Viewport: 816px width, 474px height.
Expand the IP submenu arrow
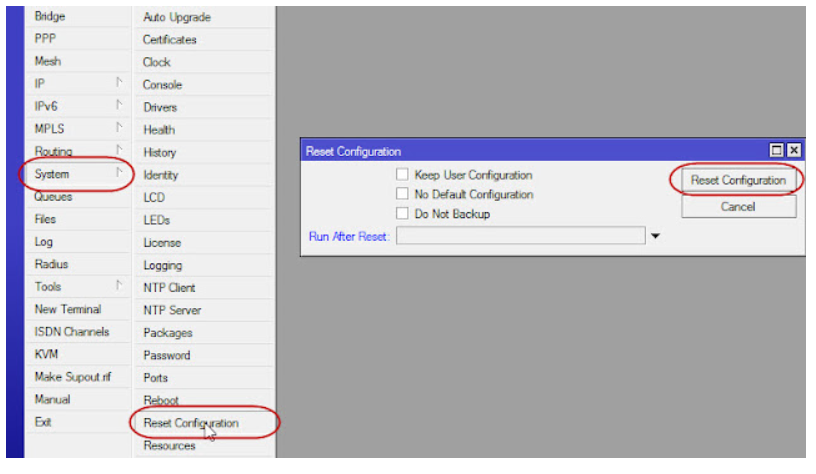(x=119, y=82)
